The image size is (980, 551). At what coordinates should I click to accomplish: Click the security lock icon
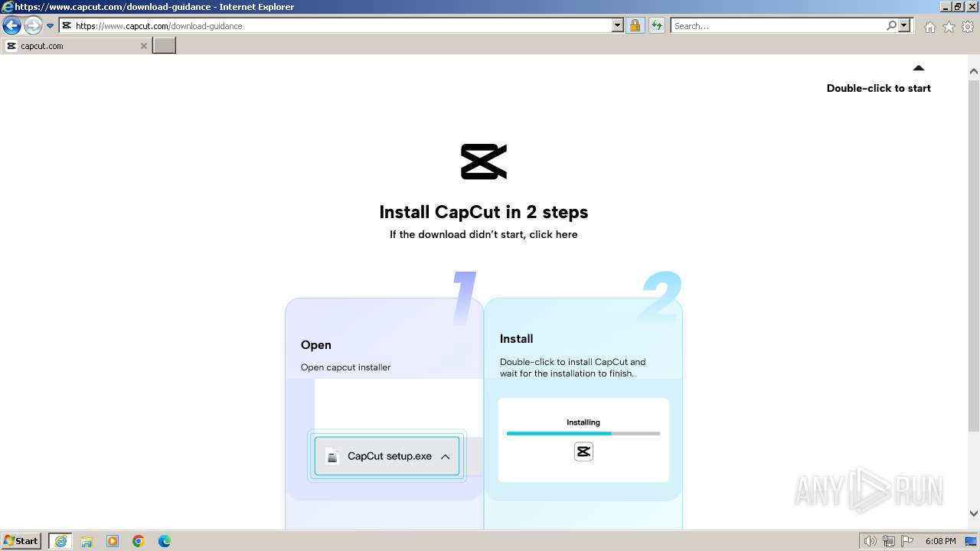point(635,25)
